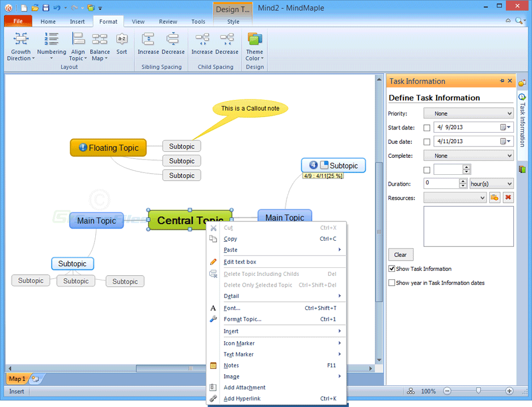532x407 pixels.
Task: Click the library book icon on right sidebar
Action: pyautogui.click(x=522, y=169)
